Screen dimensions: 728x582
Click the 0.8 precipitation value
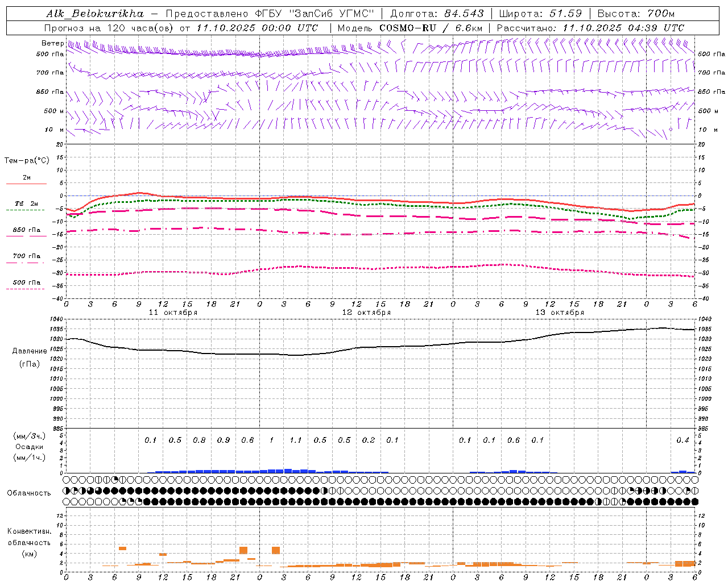tap(199, 440)
